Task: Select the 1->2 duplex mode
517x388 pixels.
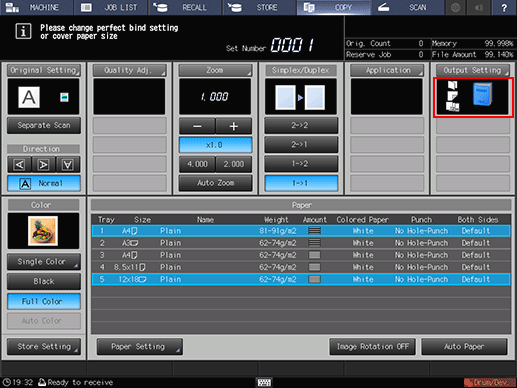Action: (x=301, y=164)
